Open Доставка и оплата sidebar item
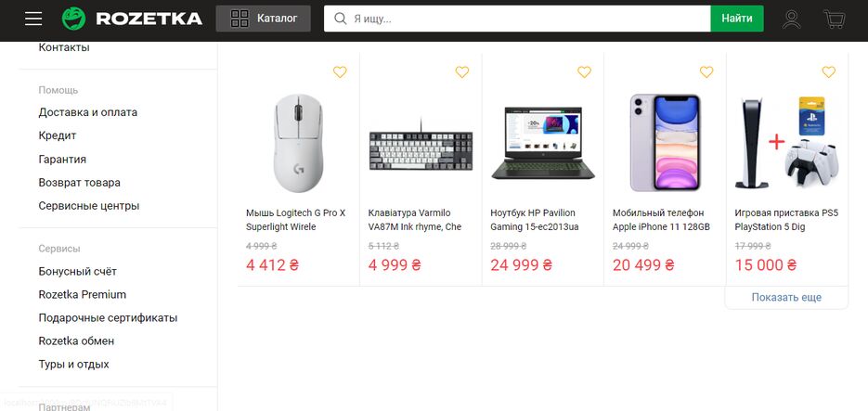 point(88,112)
